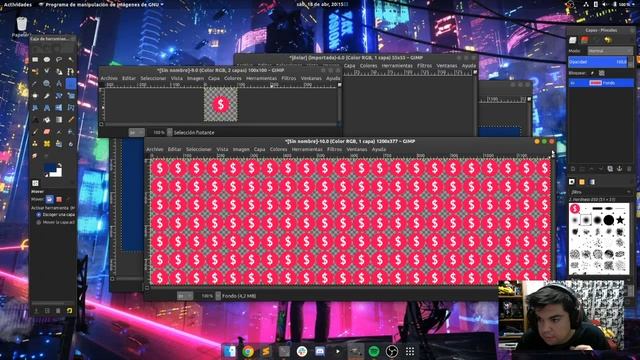
Task: Switch to Undo History tab
Action: (x=608, y=40)
